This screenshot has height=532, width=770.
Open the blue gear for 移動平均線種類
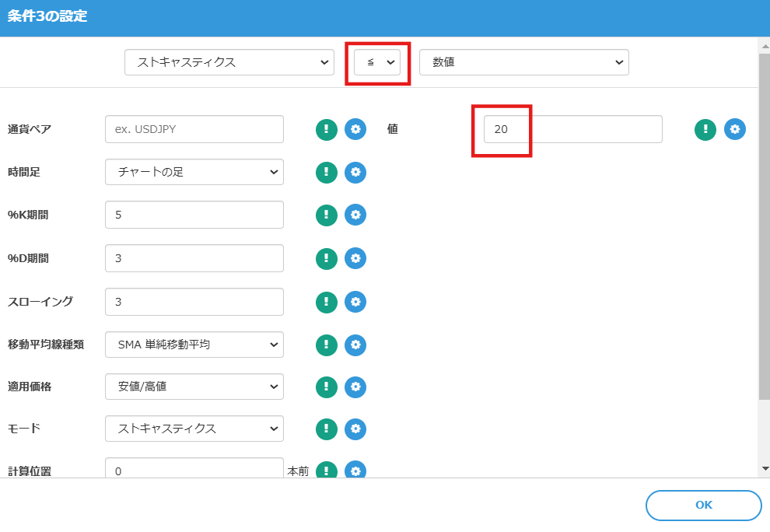(x=355, y=344)
